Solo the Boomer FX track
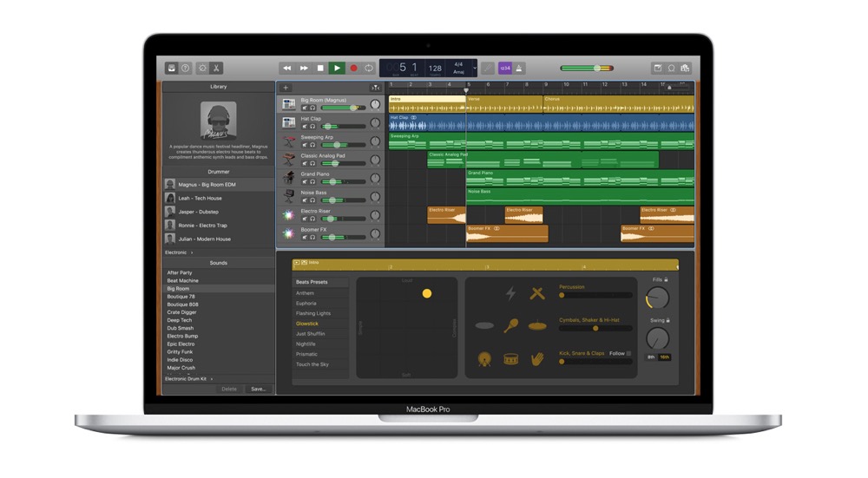The width and height of the screenshot is (868, 478). (312, 238)
